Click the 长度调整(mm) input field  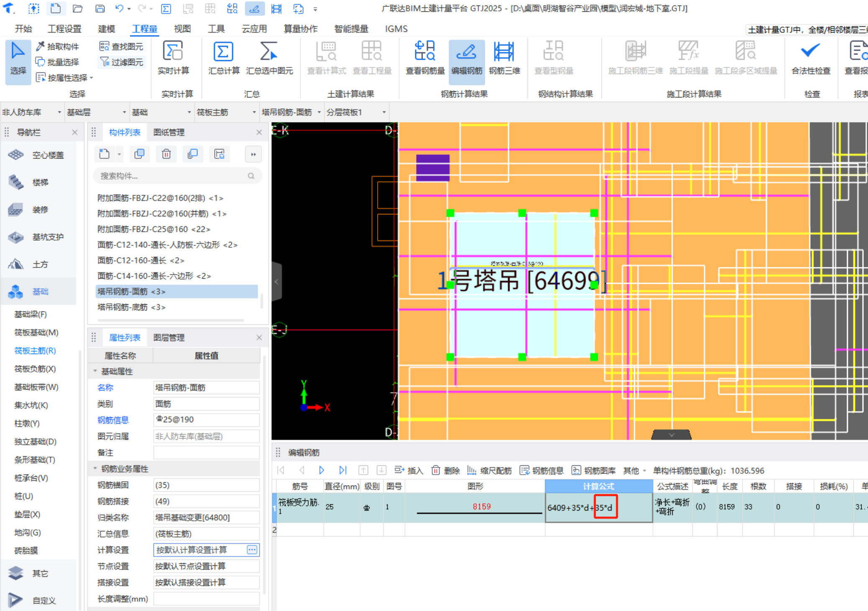(206, 599)
